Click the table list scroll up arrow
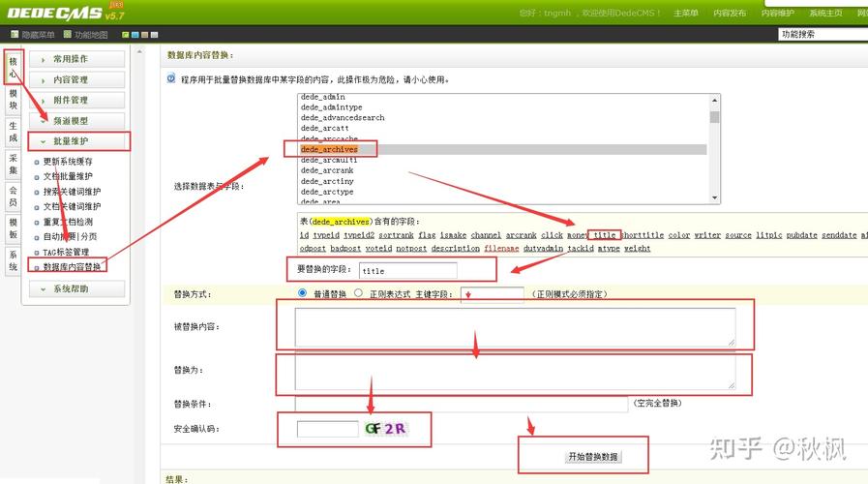This screenshot has height=484, width=868. (715, 101)
